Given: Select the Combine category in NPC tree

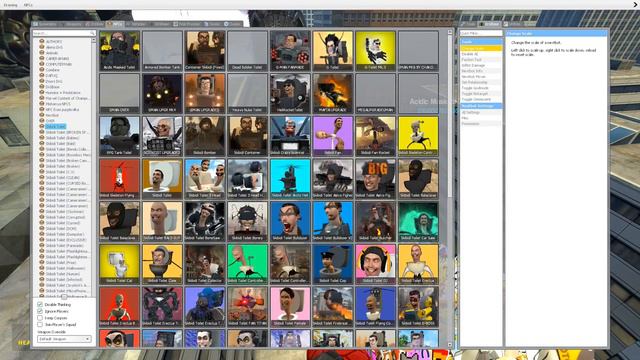Looking at the screenshot, I should [52, 70].
